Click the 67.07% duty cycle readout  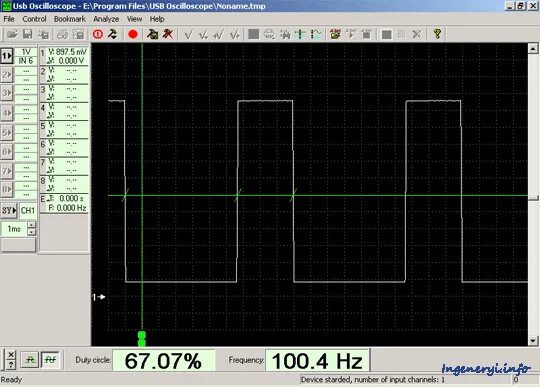[x=164, y=360]
